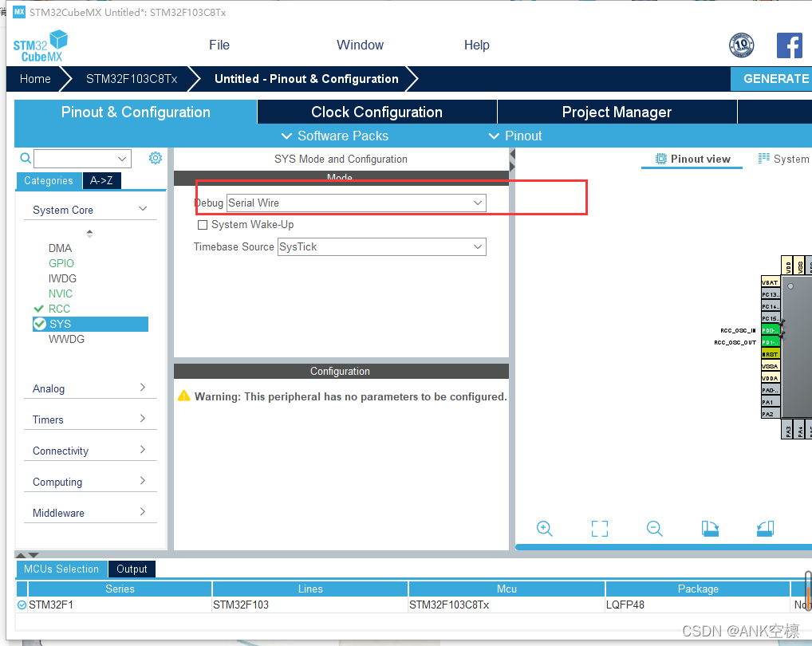Rotate the chip clockwise
This screenshot has height=646, width=812.
click(x=710, y=529)
